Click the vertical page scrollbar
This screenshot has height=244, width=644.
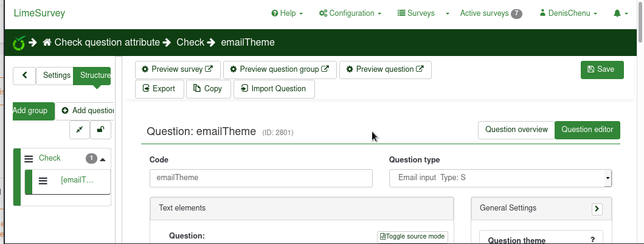640,122
